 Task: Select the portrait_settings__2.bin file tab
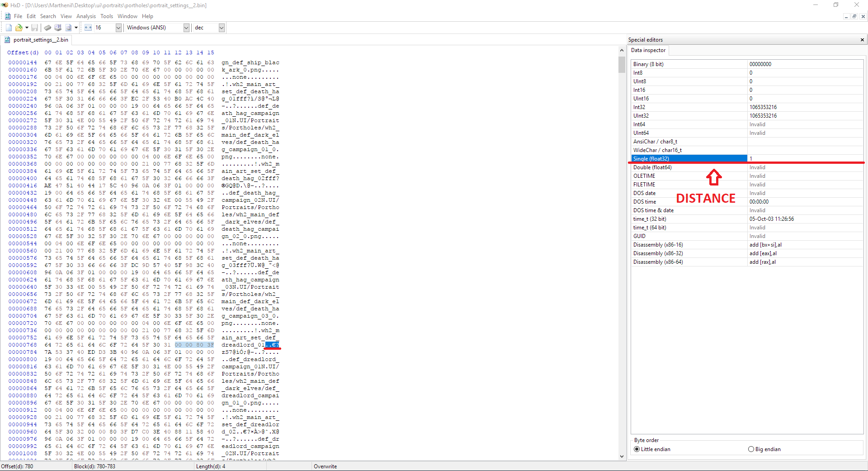point(37,40)
